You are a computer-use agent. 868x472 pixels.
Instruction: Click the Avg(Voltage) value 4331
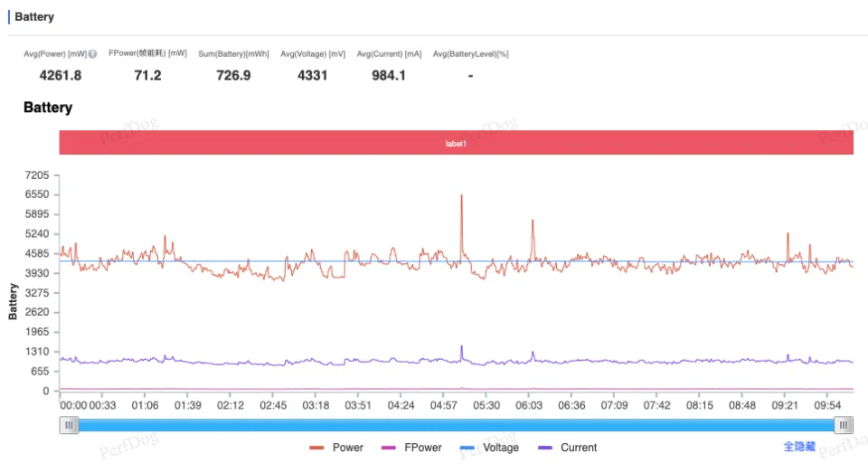click(312, 76)
